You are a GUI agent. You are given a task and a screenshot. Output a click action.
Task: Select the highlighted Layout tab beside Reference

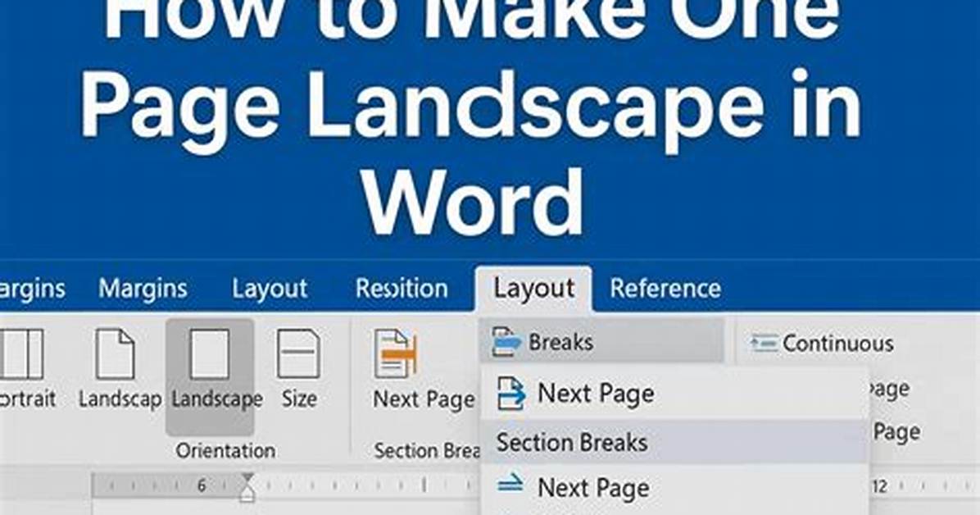pyautogui.click(x=533, y=289)
